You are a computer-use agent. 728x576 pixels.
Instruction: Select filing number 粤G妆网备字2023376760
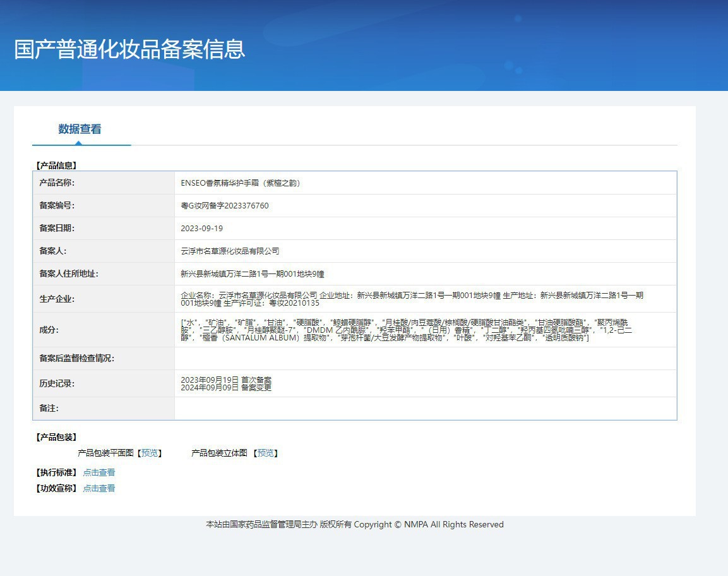pos(225,206)
